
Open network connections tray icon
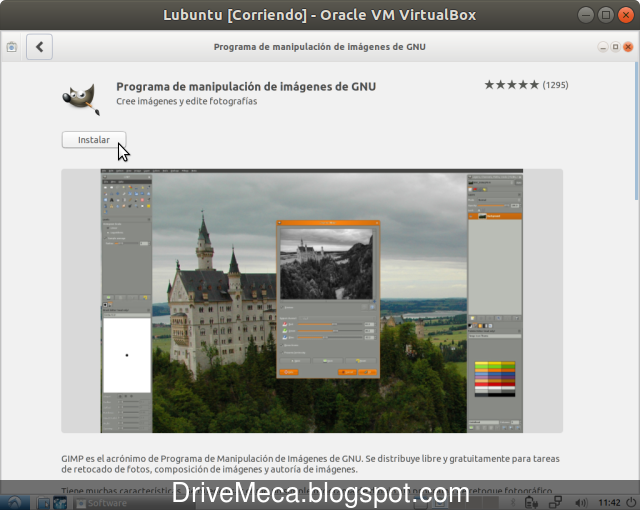(x=555, y=503)
